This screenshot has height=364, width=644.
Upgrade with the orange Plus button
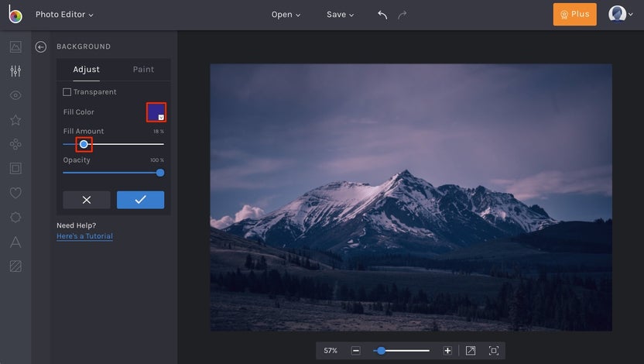pyautogui.click(x=574, y=15)
